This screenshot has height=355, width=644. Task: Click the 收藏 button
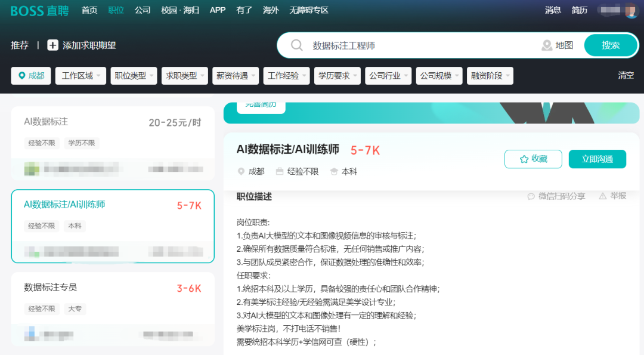click(533, 159)
